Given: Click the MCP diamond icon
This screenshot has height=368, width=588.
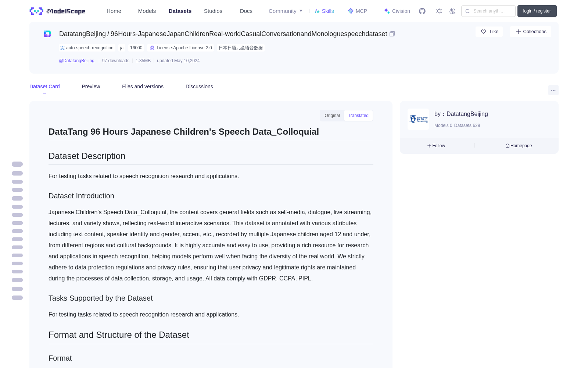Looking at the screenshot, I should click(351, 11).
